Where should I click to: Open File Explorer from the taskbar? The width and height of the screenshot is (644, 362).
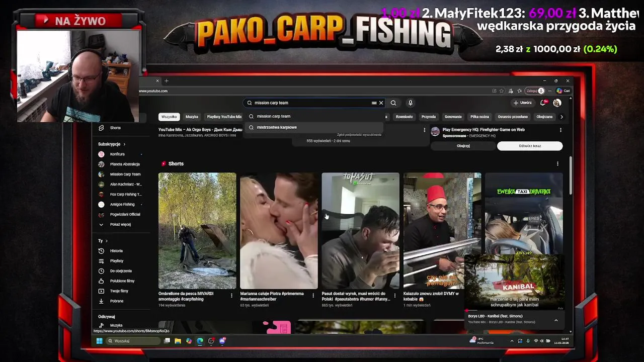[178, 341]
